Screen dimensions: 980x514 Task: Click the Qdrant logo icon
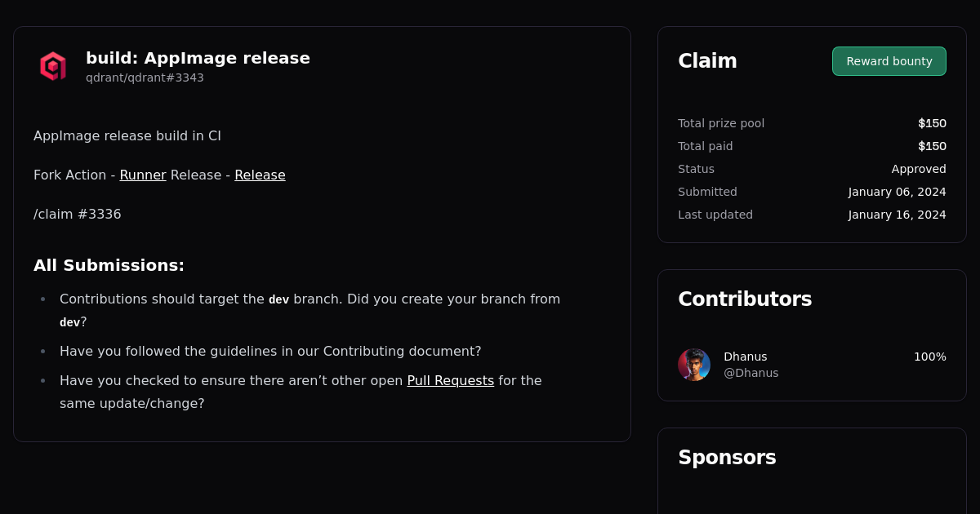click(x=52, y=66)
